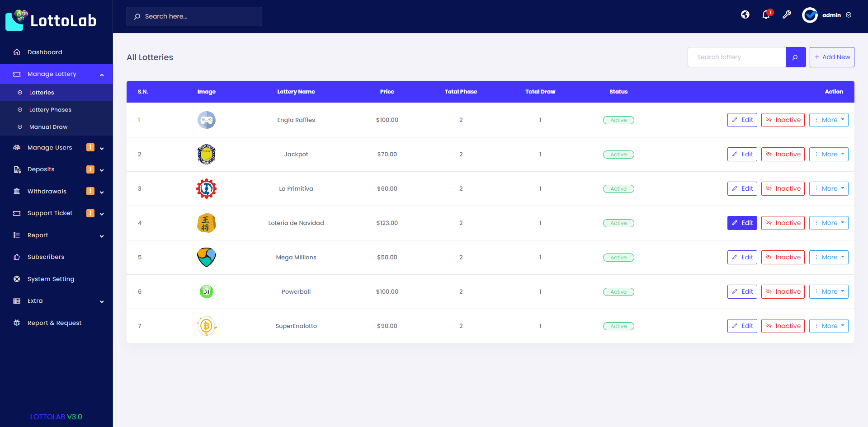Click the Dashboard home icon in sidebar

pyautogui.click(x=17, y=52)
